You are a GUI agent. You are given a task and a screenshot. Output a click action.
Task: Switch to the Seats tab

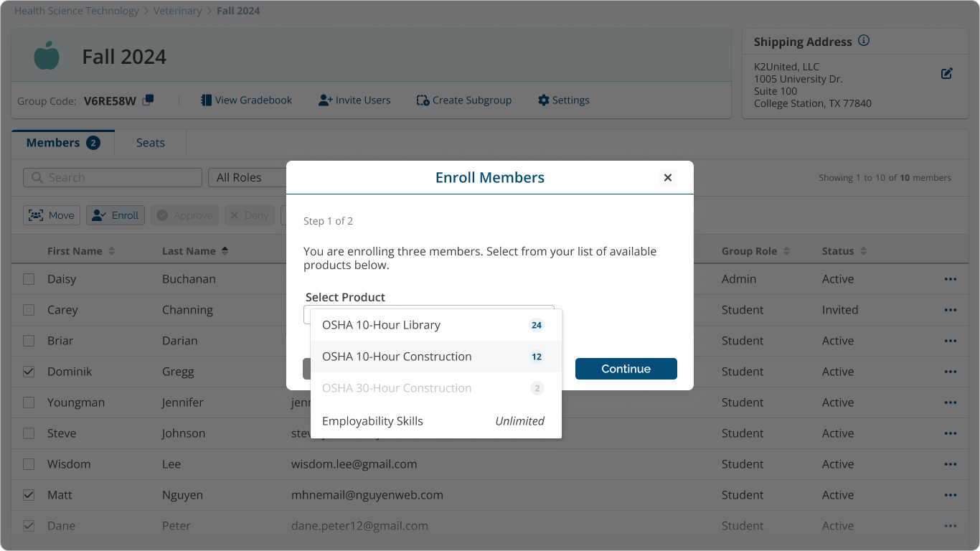pyautogui.click(x=150, y=143)
